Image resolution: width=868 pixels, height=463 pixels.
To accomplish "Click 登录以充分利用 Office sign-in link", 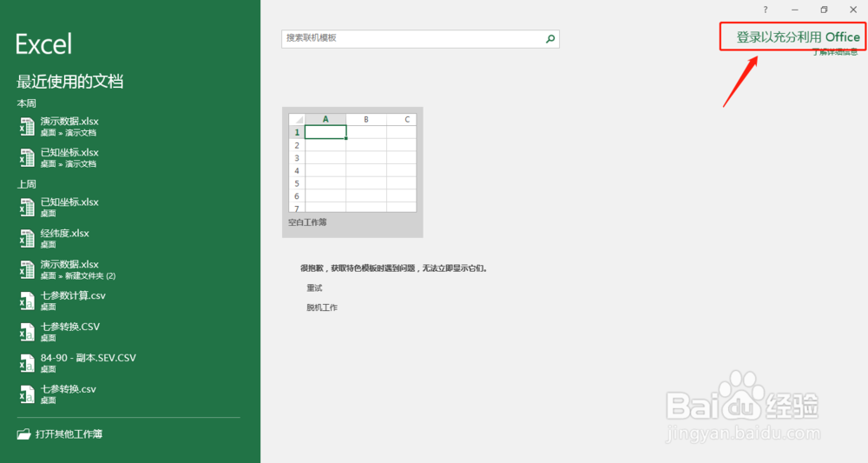I will pyautogui.click(x=798, y=37).
